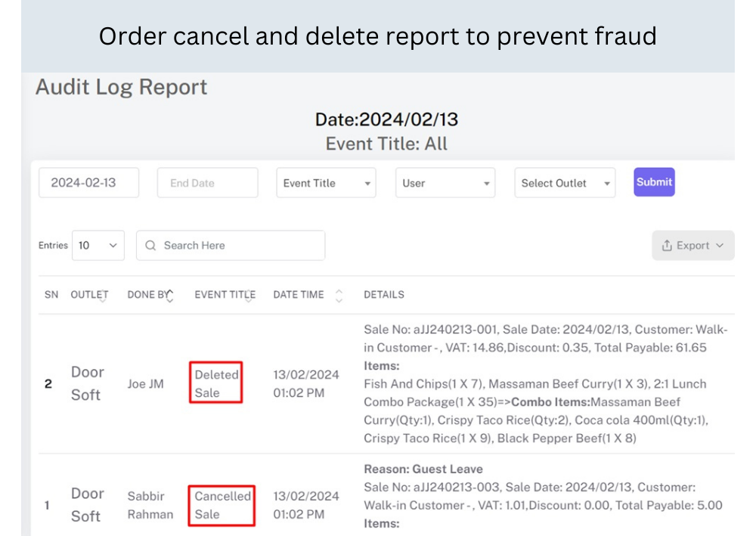Click the Audit Log Report heading
756x536 pixels.
click(121, 87)
